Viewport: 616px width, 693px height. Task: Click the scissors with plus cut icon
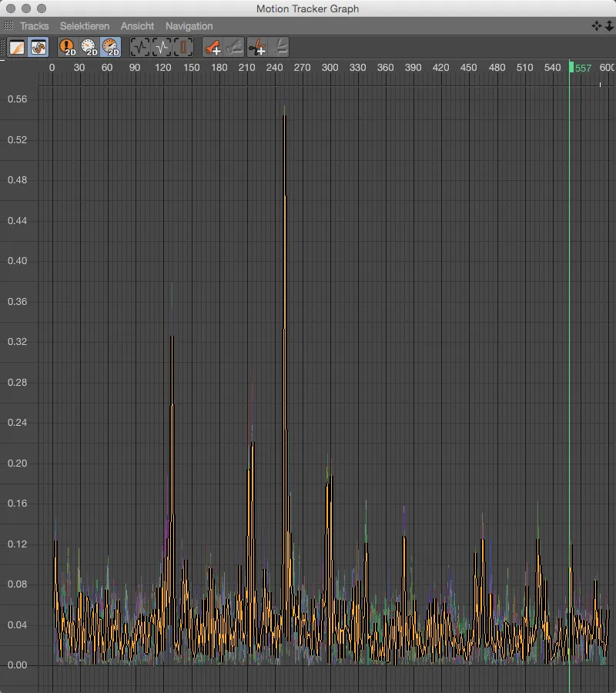(x=257, y=47)
